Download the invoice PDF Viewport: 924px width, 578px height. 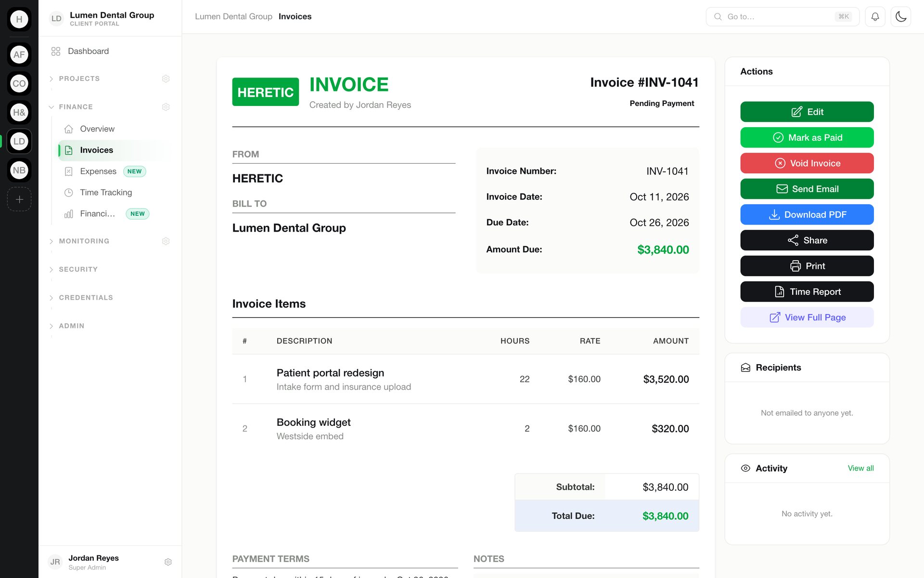807,214
